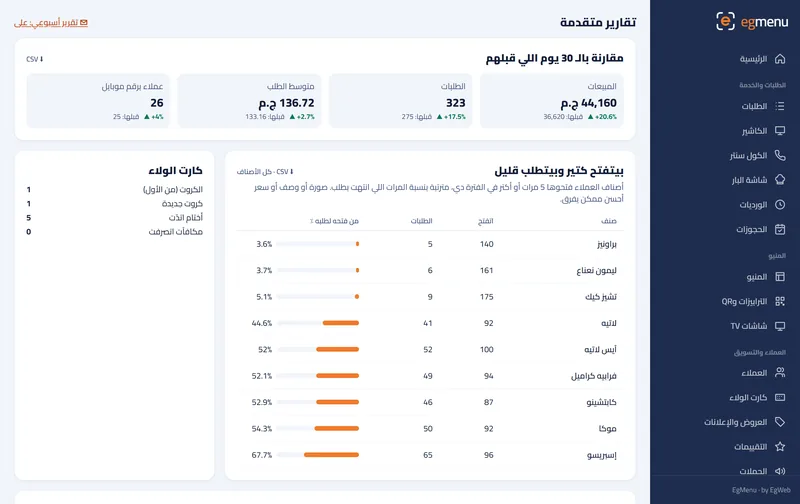Click the bar screen icon شاشة البار
The height and width of the screenshot is (504, 800).
click(x=780, y=180)
